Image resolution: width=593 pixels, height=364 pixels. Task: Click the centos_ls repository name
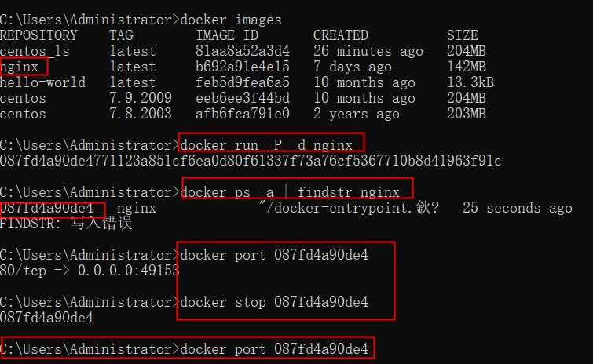35,51
